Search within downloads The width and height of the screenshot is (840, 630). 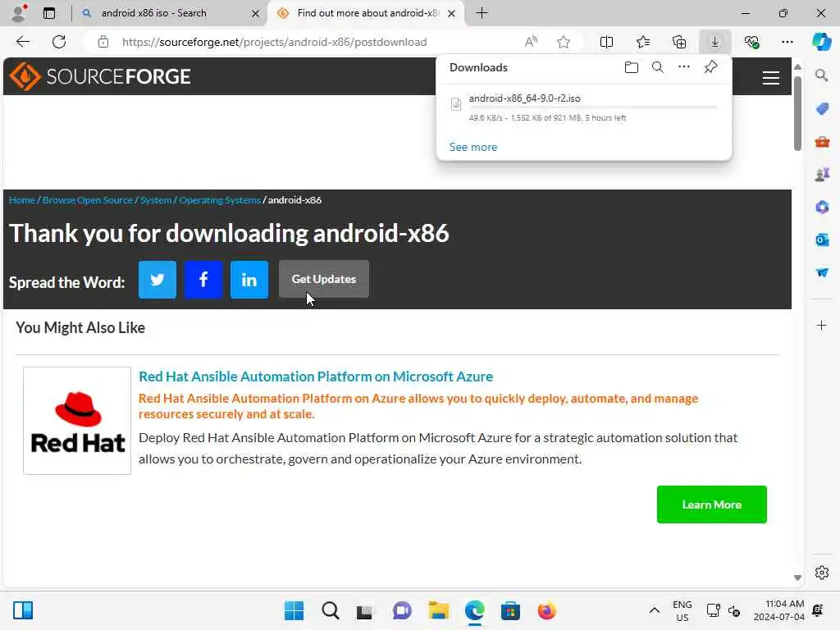pos(658,67)
